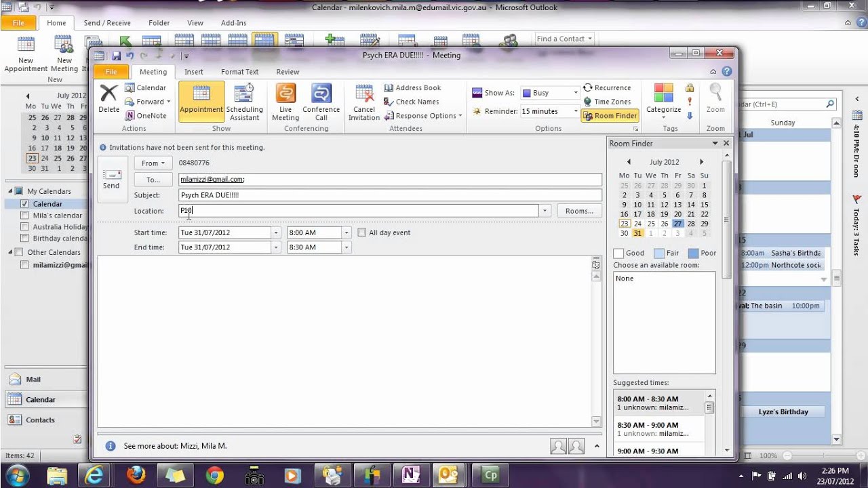Set meeting Recurrence
The width and height of the screenshot is (868, 488).
pos(607,87)
